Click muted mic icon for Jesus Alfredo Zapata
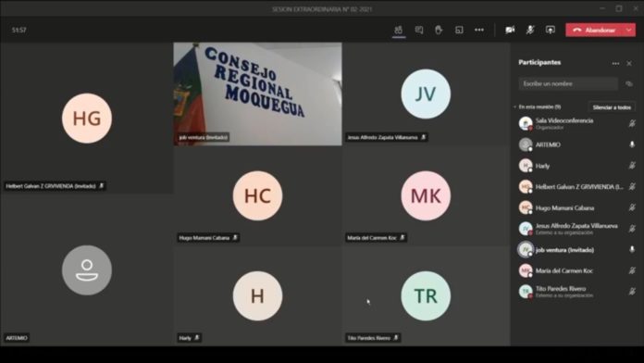Viewport: 644px width, 363px height. [x=632, y=228]
